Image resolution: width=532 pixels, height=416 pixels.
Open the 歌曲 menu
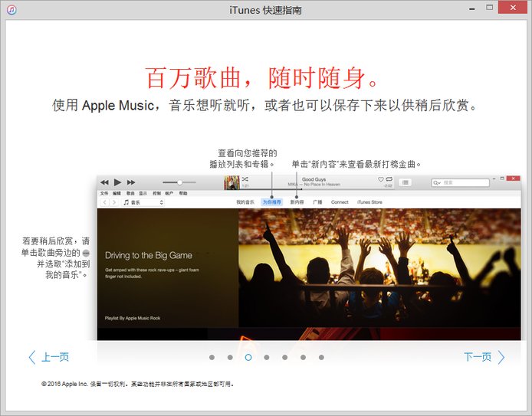click(x=130, y=193)
